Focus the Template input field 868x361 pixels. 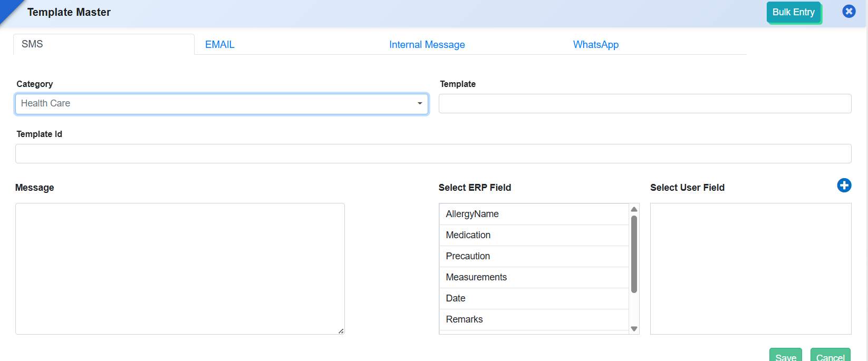[644, 104]
